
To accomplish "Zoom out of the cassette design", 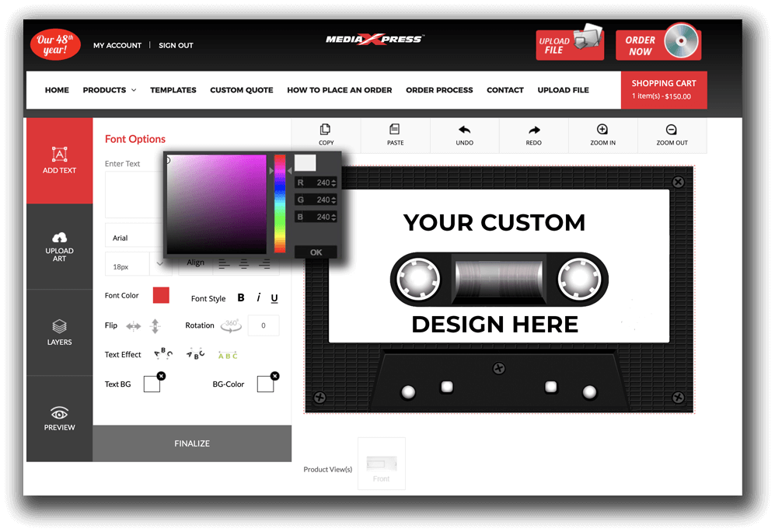I will 672,134.
